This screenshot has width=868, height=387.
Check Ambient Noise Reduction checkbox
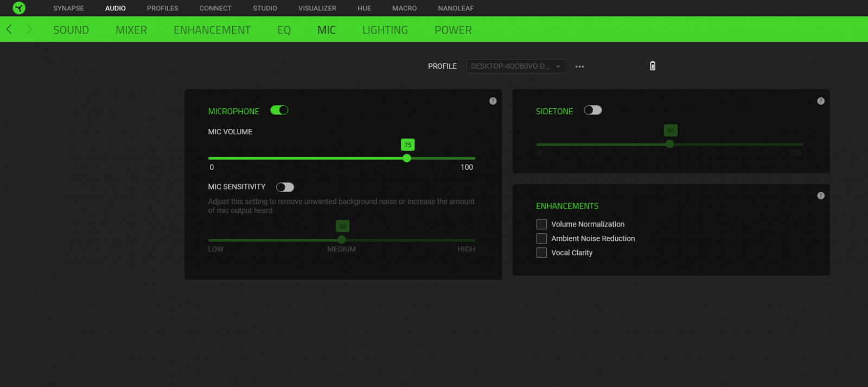point(541,238)
